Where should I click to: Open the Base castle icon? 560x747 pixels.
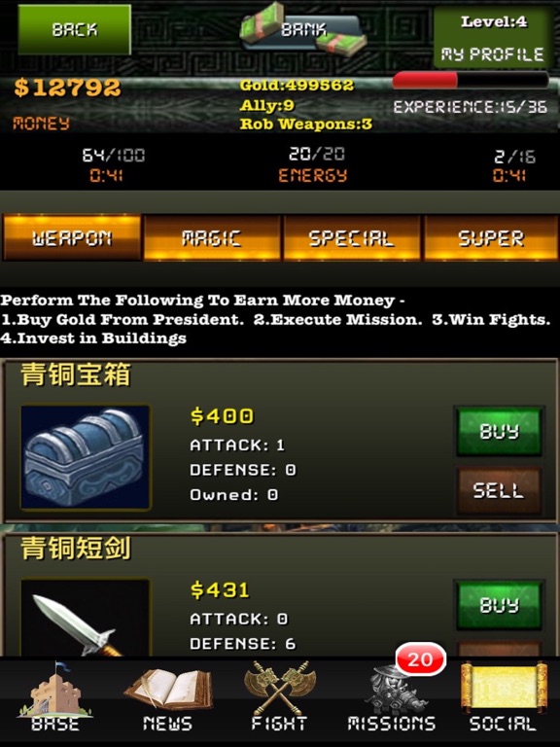tap(55, 691)
